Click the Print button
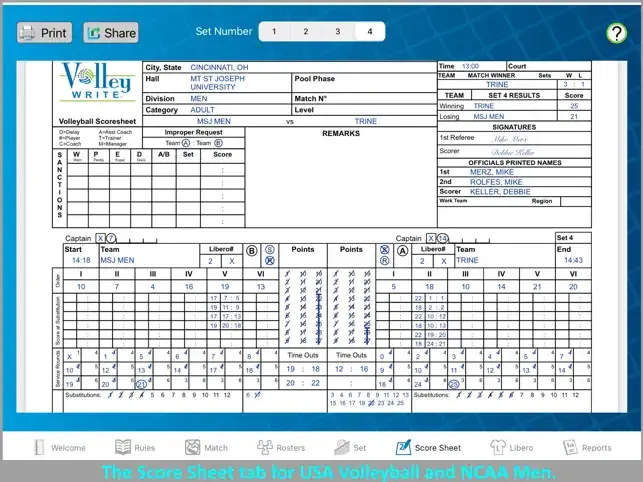 (44, 33)
